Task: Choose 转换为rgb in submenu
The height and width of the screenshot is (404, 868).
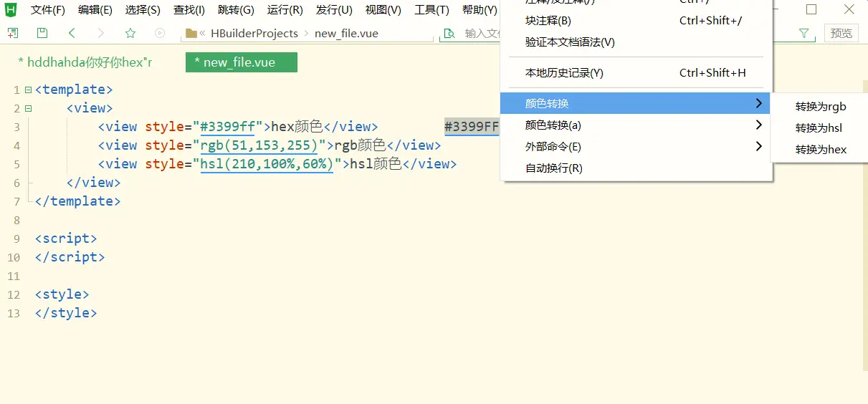Action: 821,107
